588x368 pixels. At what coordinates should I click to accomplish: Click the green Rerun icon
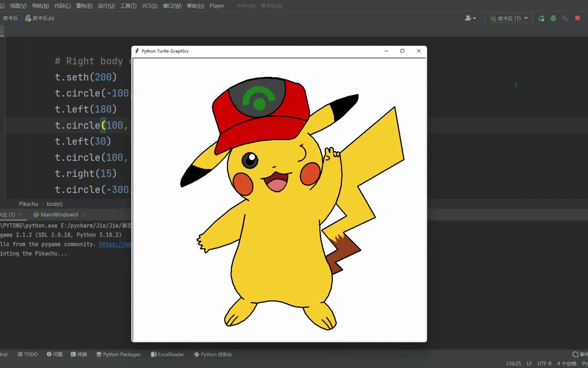coord(541,18)
